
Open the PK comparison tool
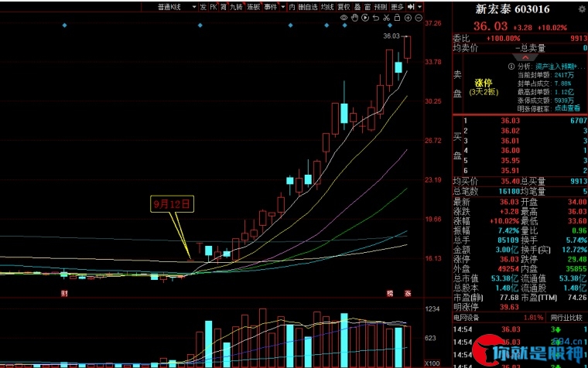click(213, 7)
